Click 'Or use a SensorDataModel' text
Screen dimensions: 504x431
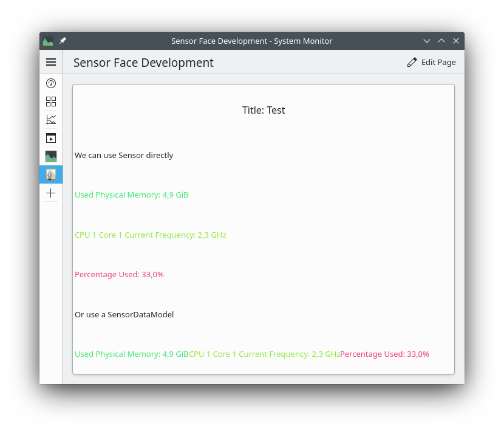point(124,314)
